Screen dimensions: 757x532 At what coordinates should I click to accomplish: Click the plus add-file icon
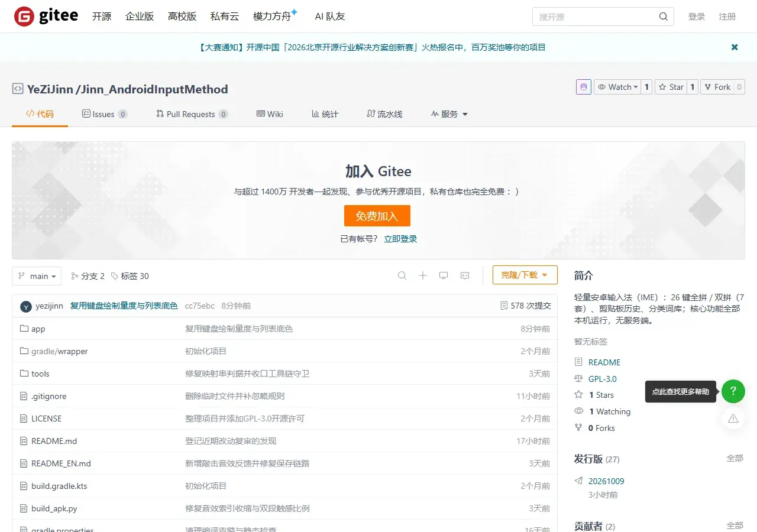point(423,275)
